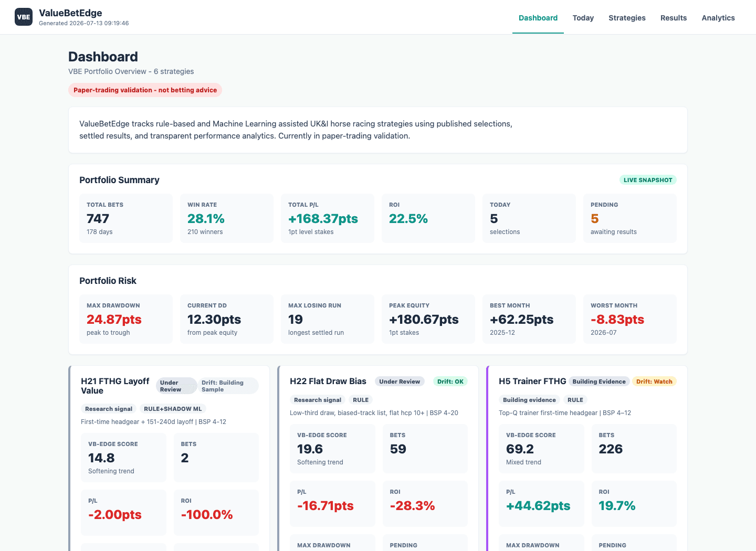Click the Research signal tag on H21 card
Screen dimensions: 756x551
(109, 409)
